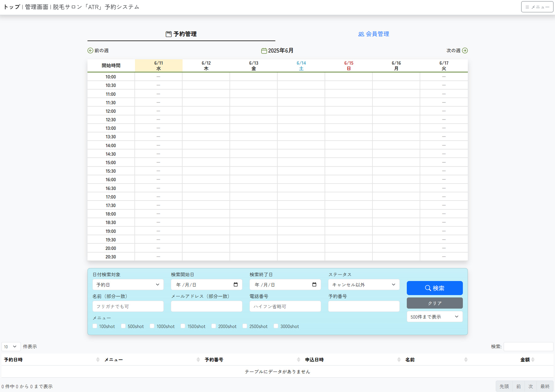This screenshot has width=555, height=392.
Task: Click テーブルにデータがありません message
Action: click(277, 372)
